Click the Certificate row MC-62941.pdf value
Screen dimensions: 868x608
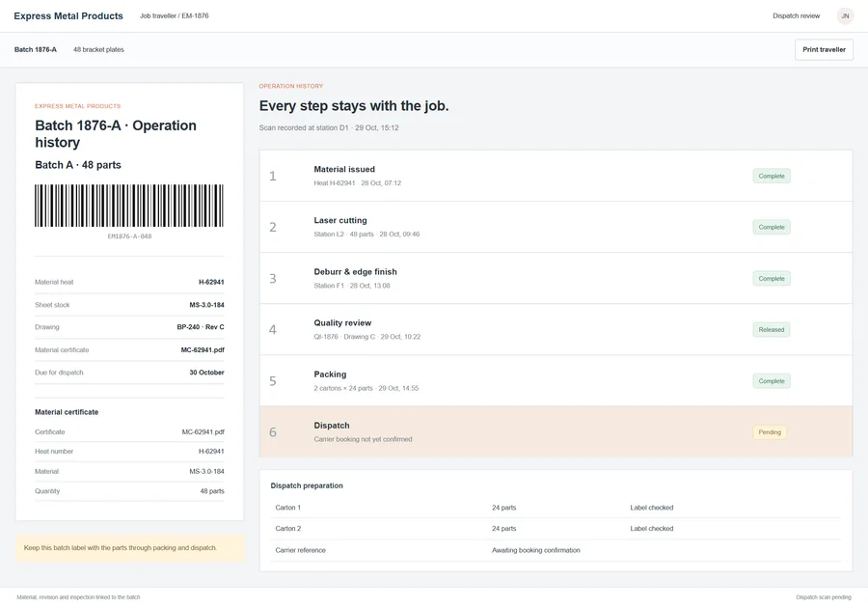203,432
